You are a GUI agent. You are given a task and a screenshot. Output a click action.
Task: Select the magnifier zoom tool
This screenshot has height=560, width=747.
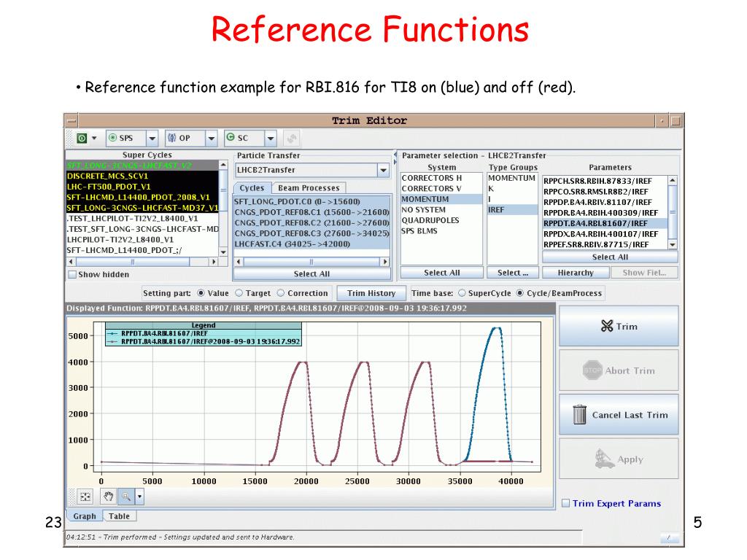pos(126,497)
